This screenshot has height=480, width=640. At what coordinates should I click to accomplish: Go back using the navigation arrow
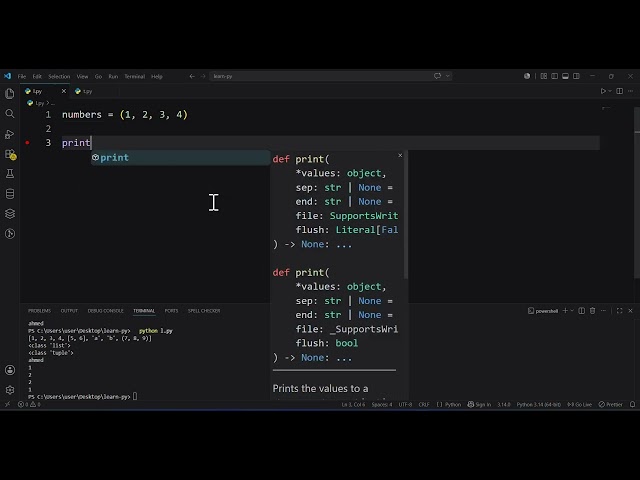point(192,76)
